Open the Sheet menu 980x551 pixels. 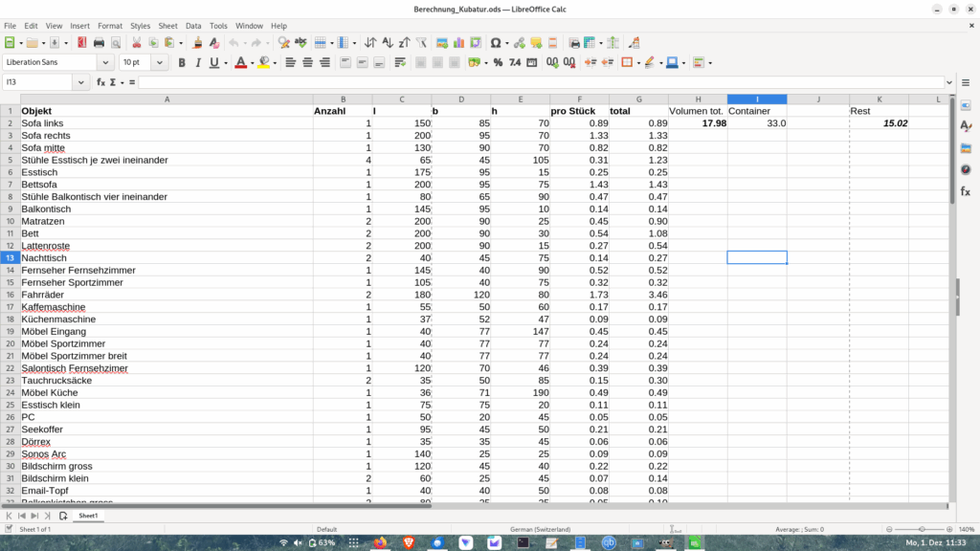(167, 26)
